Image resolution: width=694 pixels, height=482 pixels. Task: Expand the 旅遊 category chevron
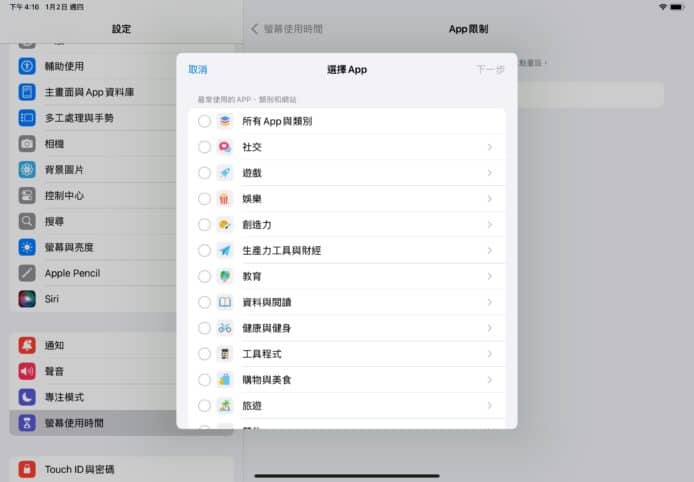[x=489, y=406]
